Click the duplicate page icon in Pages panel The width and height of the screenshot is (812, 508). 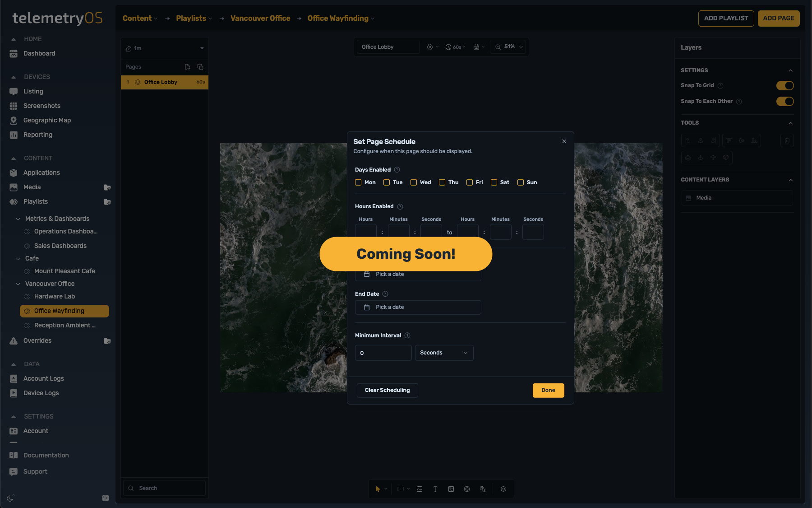(200, 67)
